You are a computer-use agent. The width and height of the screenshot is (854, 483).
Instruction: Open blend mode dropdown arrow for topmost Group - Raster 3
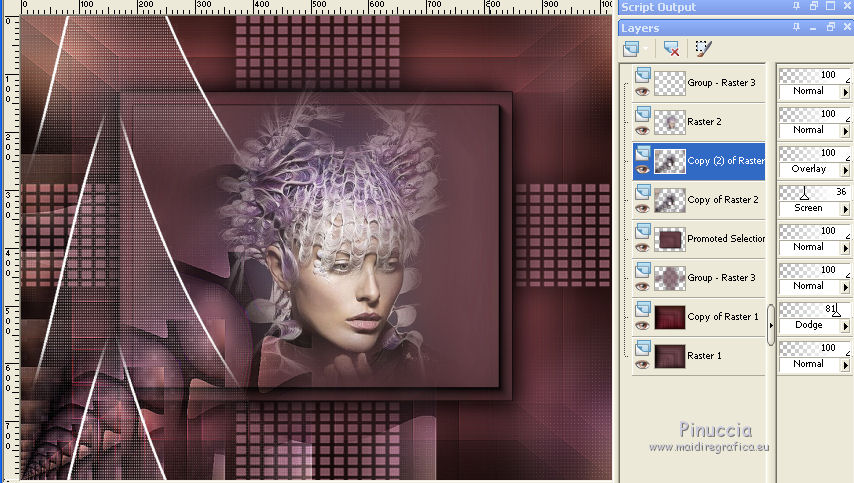(845, 92)
